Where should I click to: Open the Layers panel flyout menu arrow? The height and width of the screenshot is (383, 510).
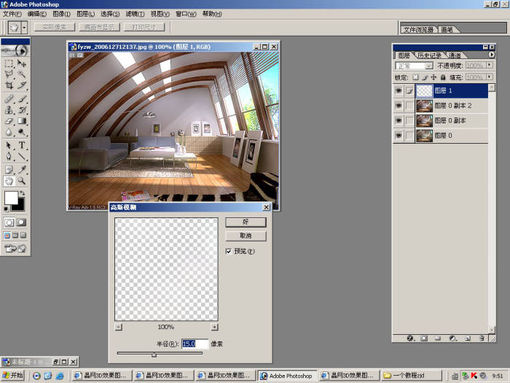491,55
